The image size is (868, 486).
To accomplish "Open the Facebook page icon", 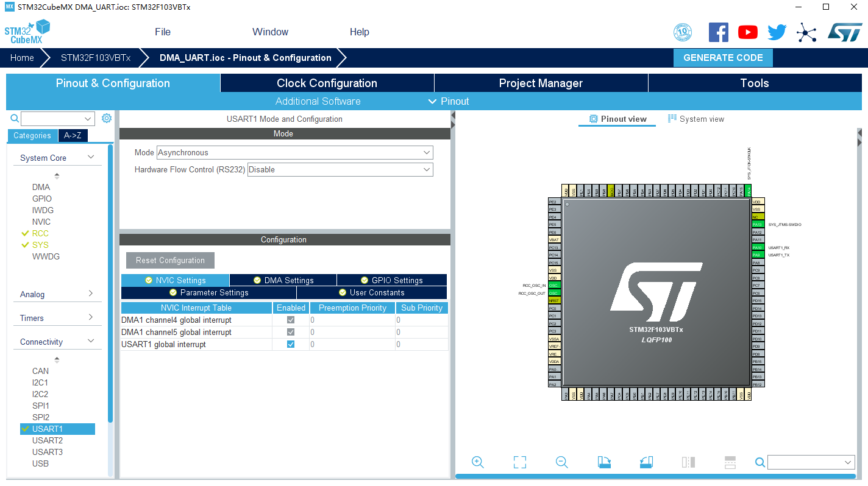I will [x=718, y=32].
